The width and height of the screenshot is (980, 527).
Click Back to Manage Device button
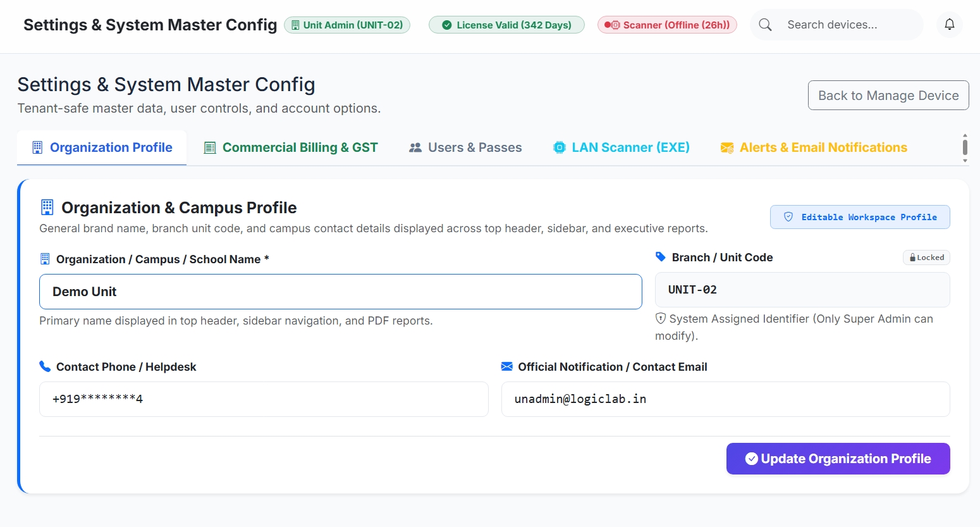(x=888, y=95)
